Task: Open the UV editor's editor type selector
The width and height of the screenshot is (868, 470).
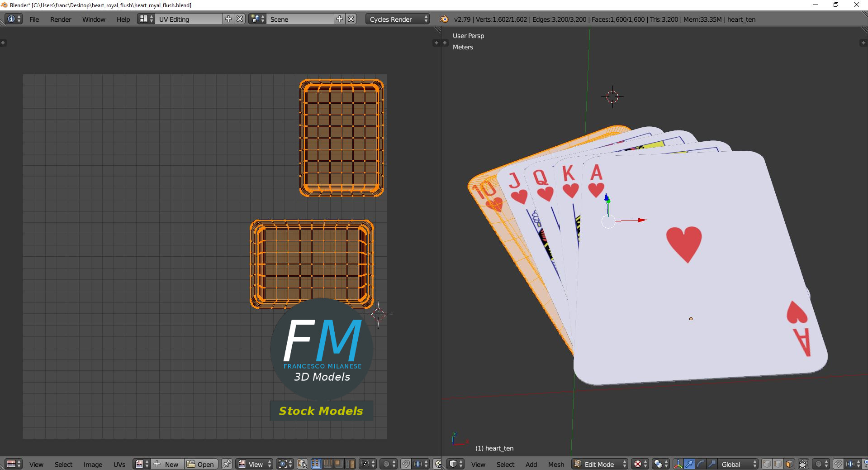Action: [x=14, y=464]
